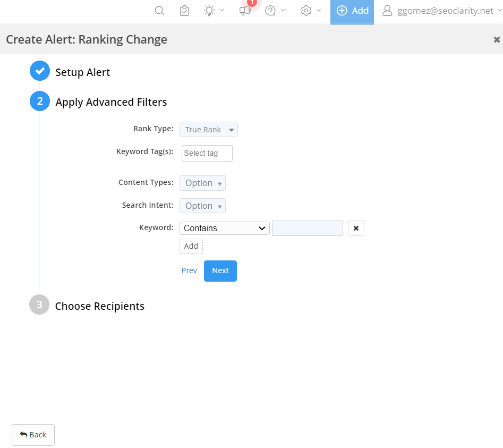The width and height of the screenshot is (503, 448).
Task: Remove the keyword filter row with X
Action: pos(356,228)
